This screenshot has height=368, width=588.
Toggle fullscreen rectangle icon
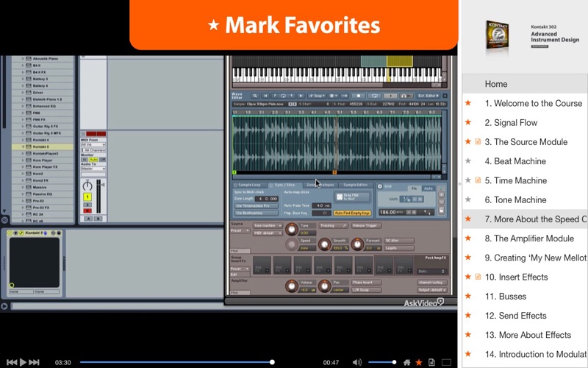pyautogui.click(x=446, y=362)
